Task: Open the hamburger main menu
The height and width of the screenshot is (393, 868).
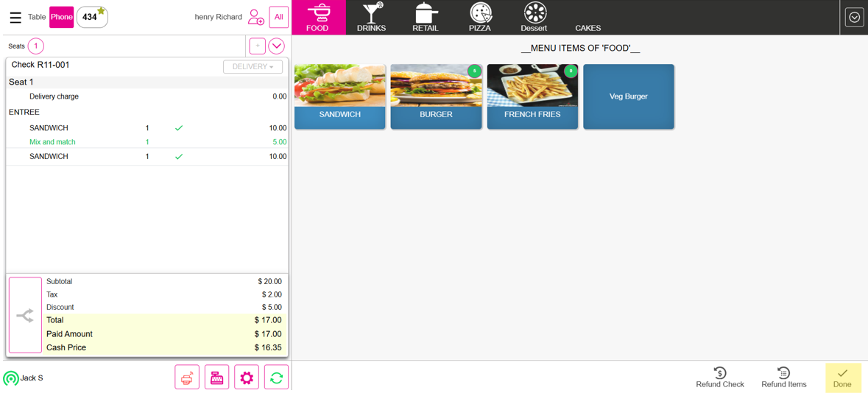Action: pos(15,17)
